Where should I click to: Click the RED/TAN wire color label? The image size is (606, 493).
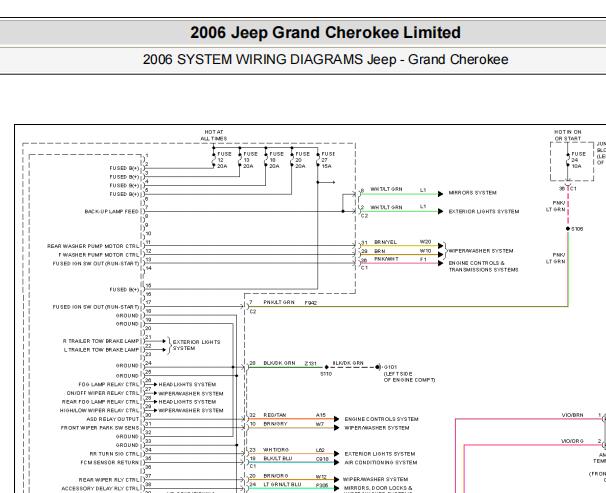275,415
